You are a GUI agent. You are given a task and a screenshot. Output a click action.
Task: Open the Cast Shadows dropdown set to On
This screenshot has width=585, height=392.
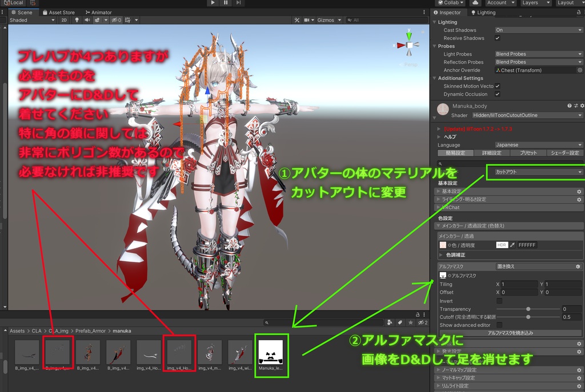tap(537, 30)
